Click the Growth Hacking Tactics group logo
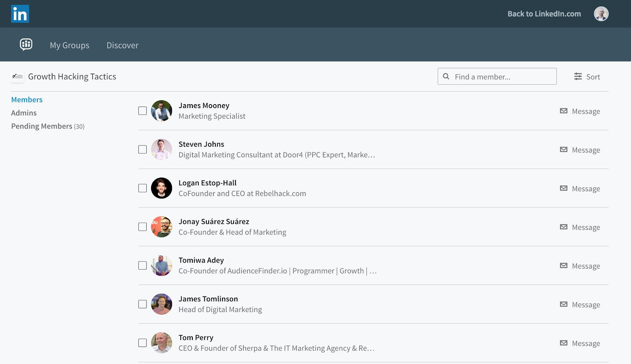 17,77
